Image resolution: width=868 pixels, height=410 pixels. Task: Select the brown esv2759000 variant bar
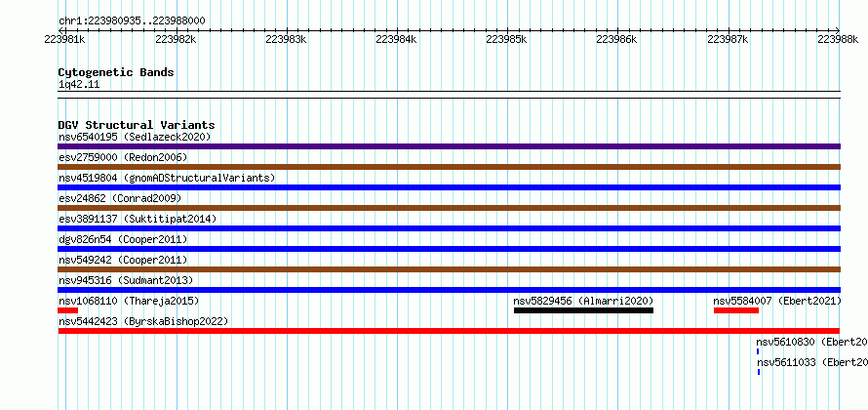(x=449, y=167)
